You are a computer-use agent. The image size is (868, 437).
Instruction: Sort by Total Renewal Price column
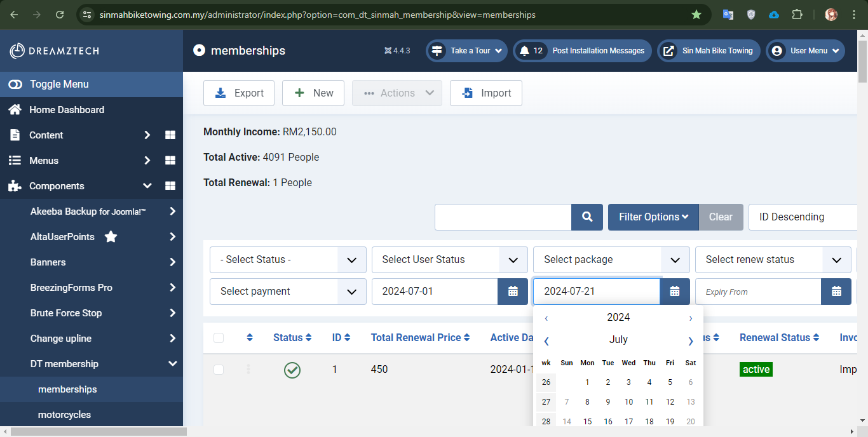(420, 338)
